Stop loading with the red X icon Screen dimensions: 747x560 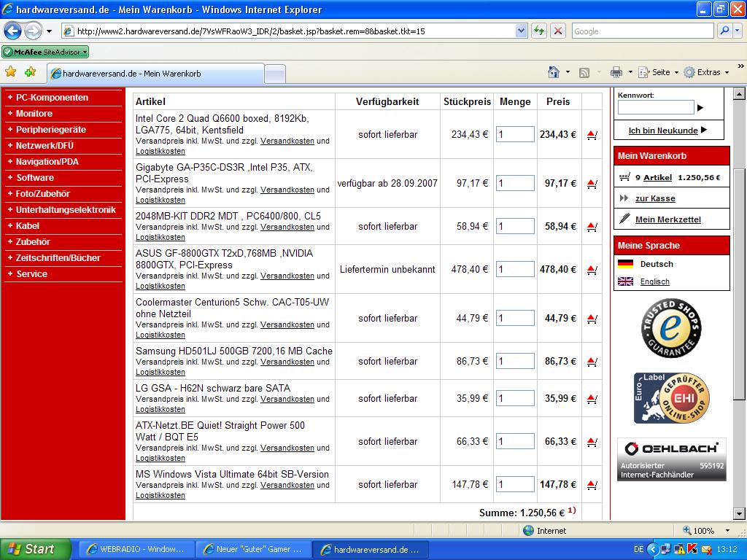[558, 31]
